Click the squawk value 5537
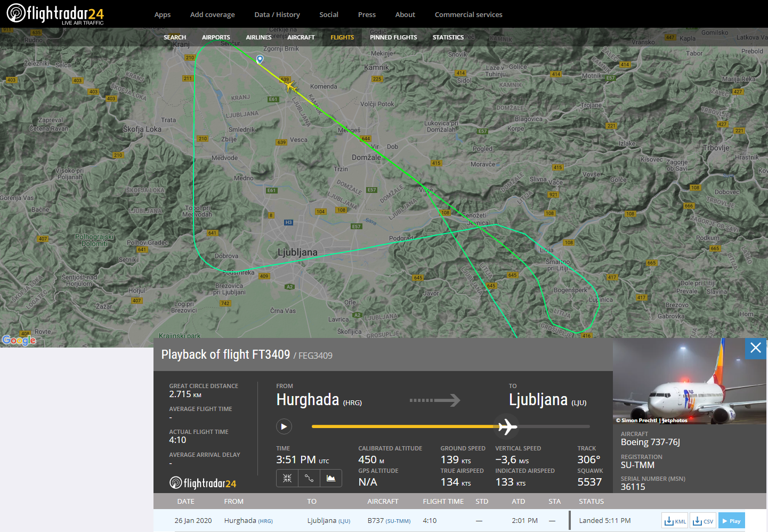This screenshot has height=532, width=768. [589, 482]
